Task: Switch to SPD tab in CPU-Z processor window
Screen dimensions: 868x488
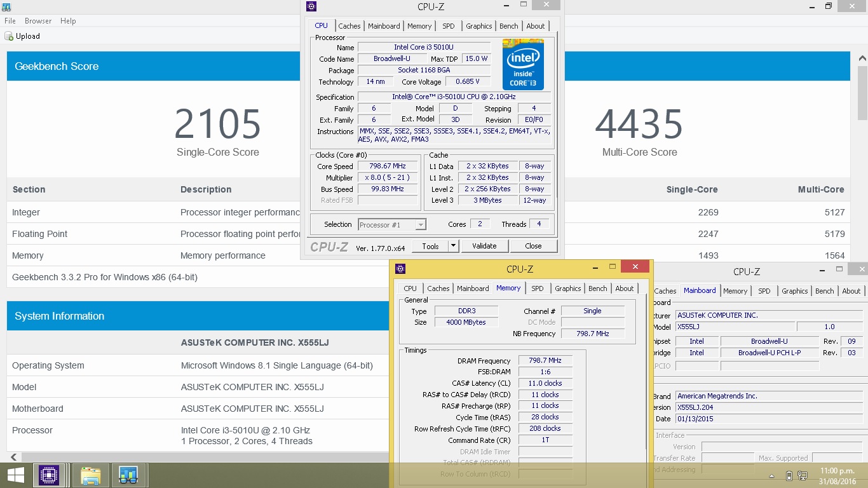Action: [449, 26]
